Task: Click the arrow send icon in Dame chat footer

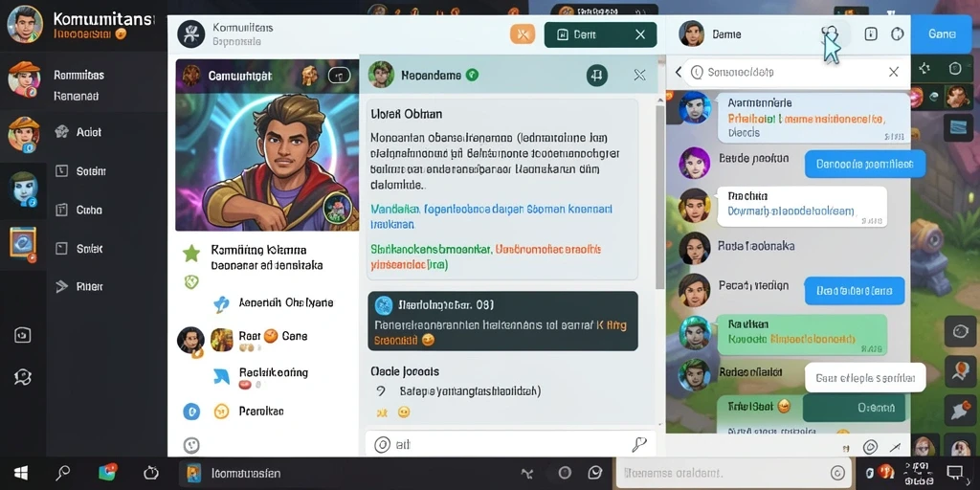Action: 896,447
